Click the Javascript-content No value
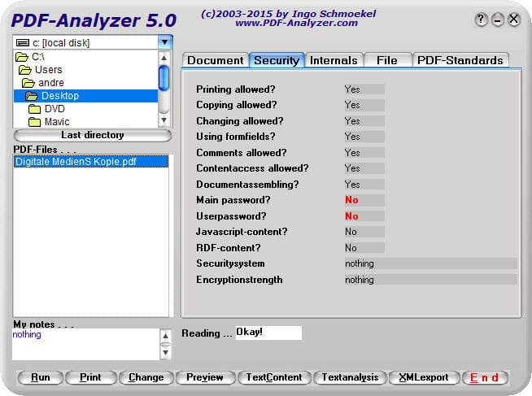Image resolution: width=532 pixels, height=396 pixels. click(364, 232)
